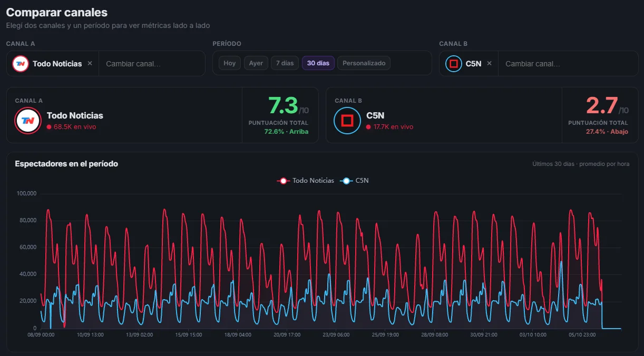
Task: Click the 20/09 17:00 axis label
Action: click(287, 334)
